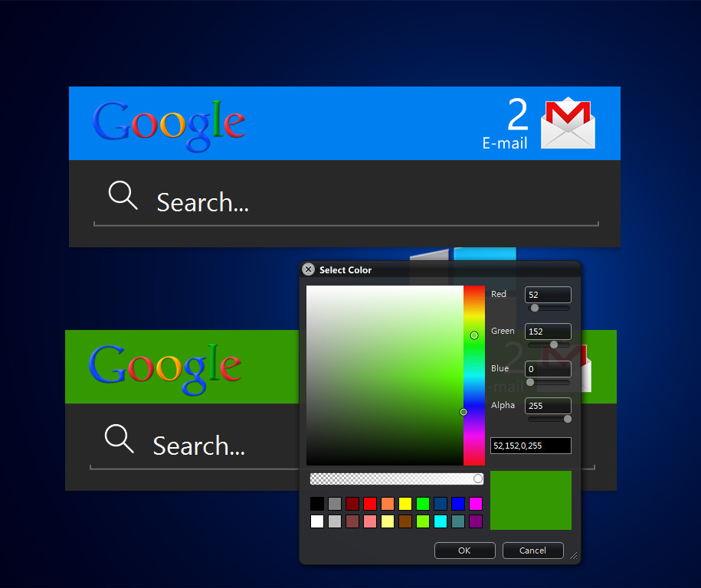Click the 2 E-mail counter in the blue widget
701x588 pixels.
click(x=506, y=123)
